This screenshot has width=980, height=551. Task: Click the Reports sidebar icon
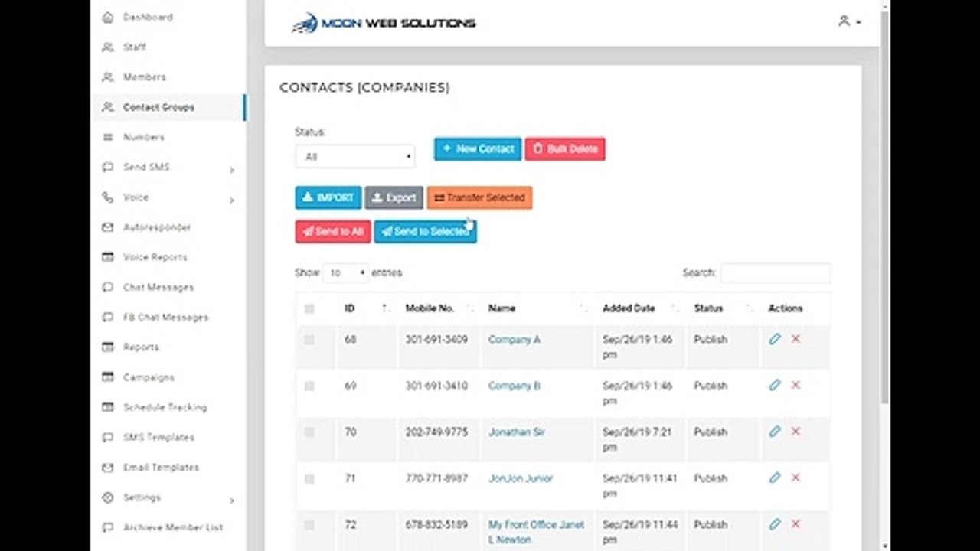pos(108,347)
